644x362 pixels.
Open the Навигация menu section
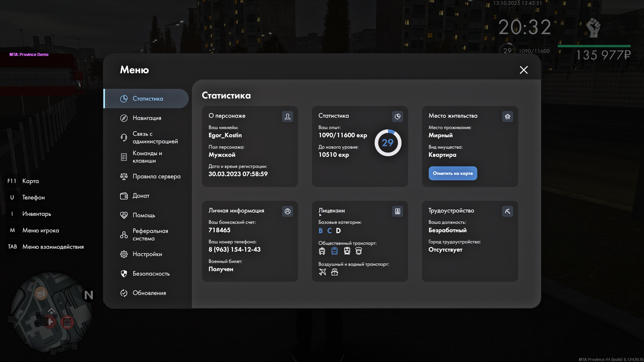pos(147,118)
